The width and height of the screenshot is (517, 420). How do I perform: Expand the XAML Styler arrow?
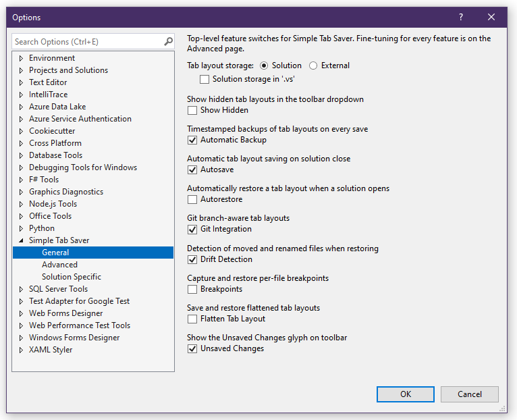tap(21, 350)
